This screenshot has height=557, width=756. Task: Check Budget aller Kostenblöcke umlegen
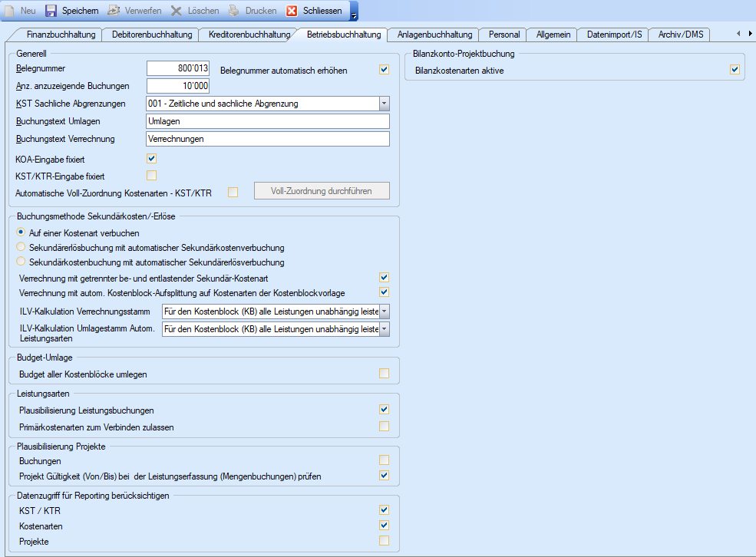384,374
